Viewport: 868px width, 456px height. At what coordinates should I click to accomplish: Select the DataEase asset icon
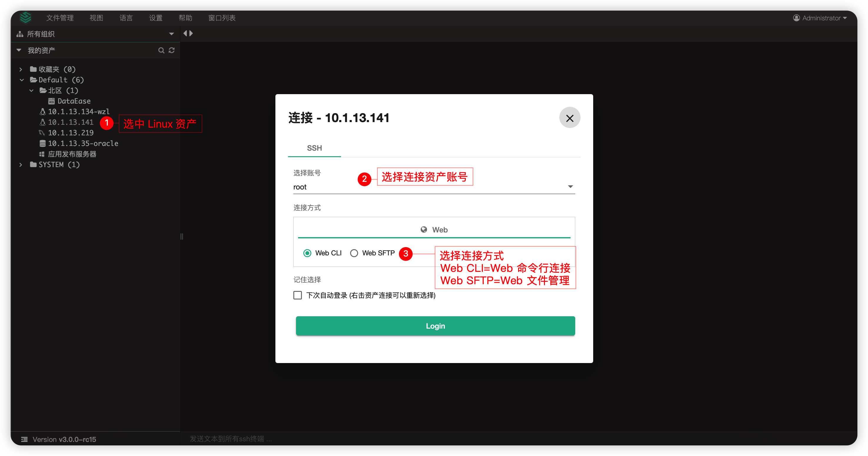51,101
